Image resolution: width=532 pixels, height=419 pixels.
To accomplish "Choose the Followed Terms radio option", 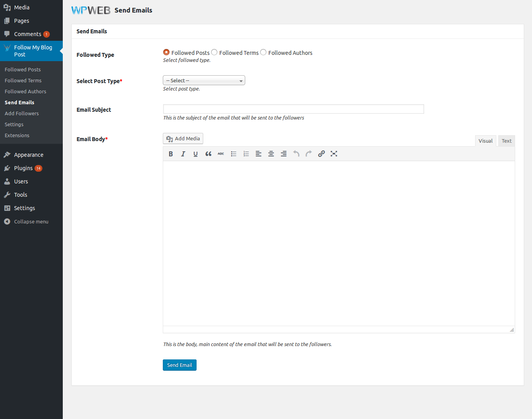I will [x=214, y=52].
